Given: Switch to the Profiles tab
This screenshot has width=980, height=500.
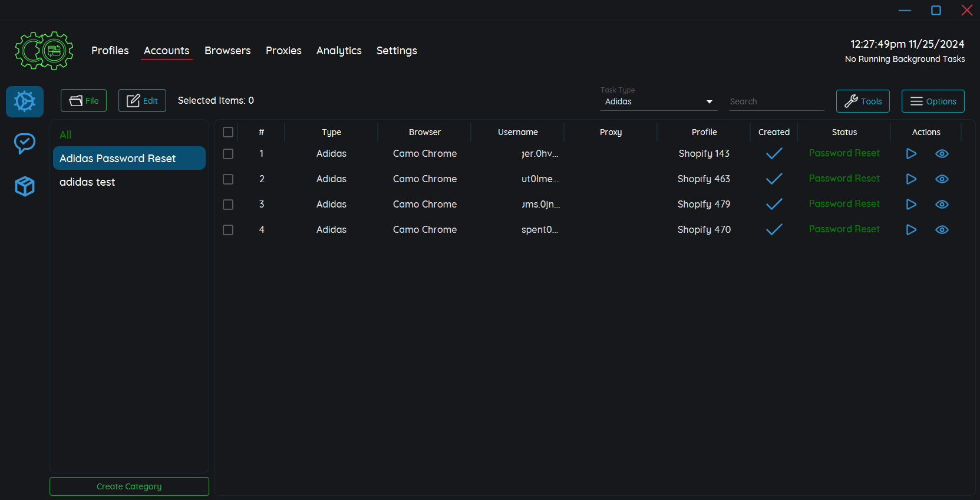Looking at the screenshot, I should [110, 51].
